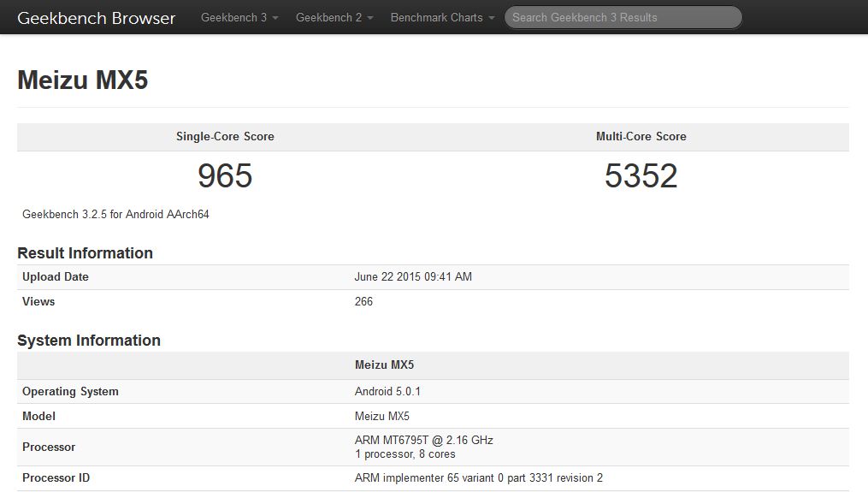Select the Meizu MX5 table column header
The width and height of the screenshot is (868, 492).
point(384,365)
